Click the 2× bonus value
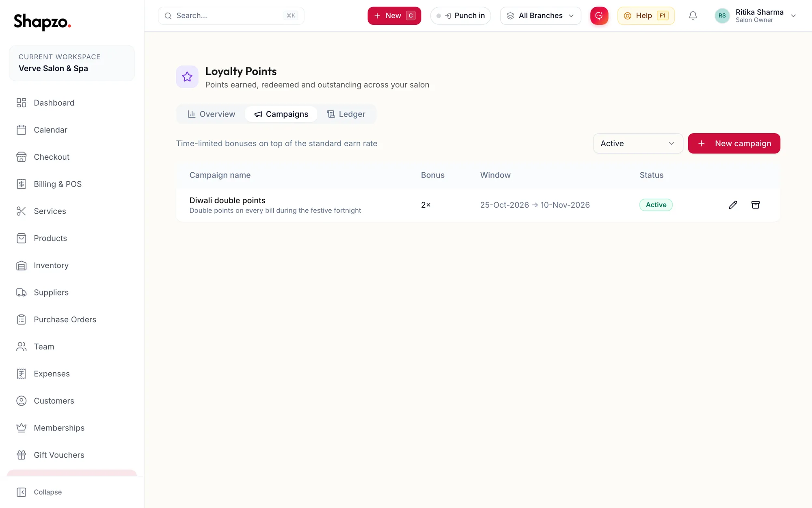 coord(425,205)
